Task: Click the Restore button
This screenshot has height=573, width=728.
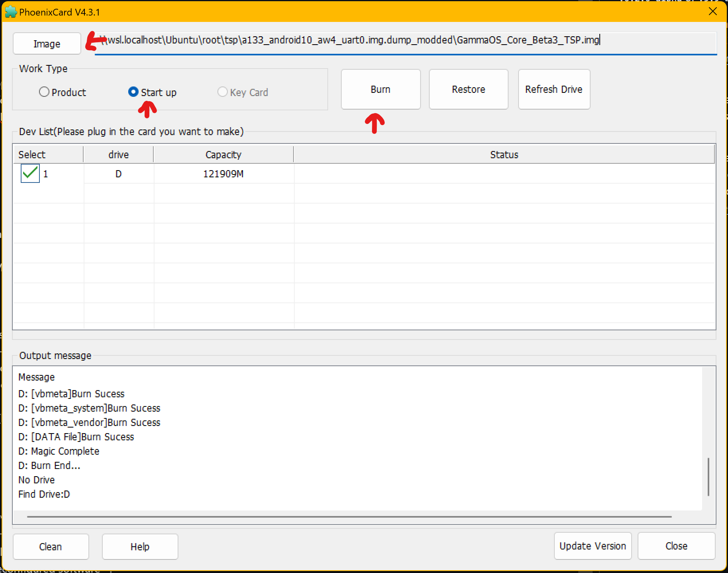Action: click(x=469, y=89)
